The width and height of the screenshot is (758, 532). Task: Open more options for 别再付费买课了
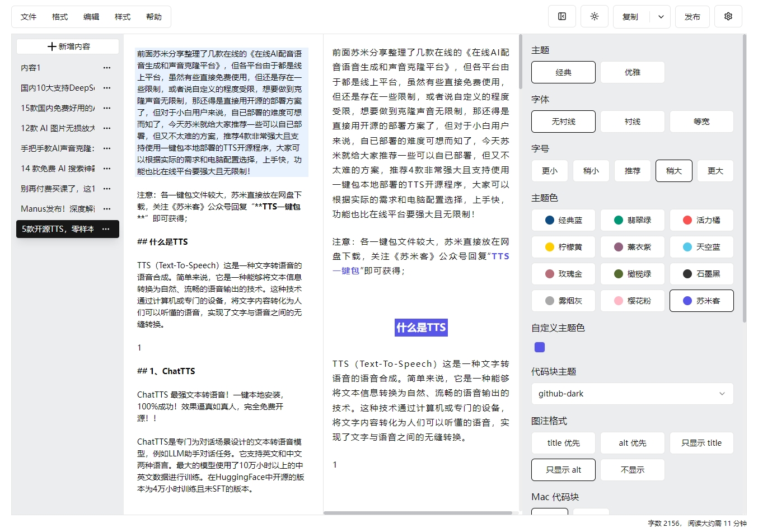[x=107, y=189]
